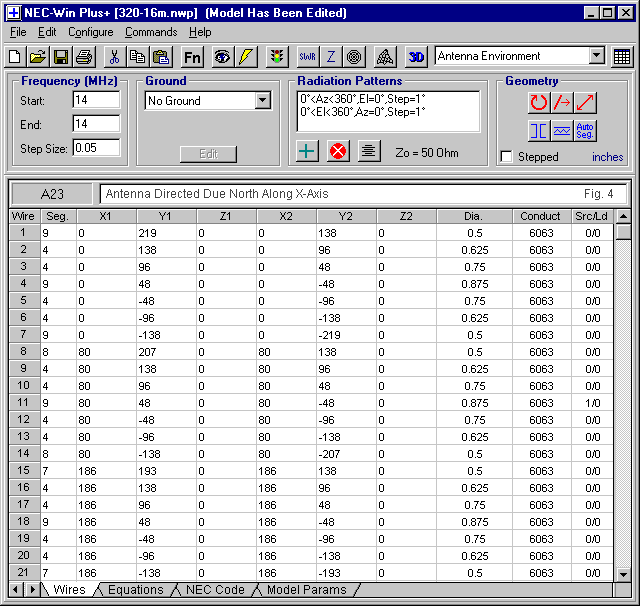Click the save diskette icon
The height and width of the screenshot is (606, 640).
click(60, 57)
